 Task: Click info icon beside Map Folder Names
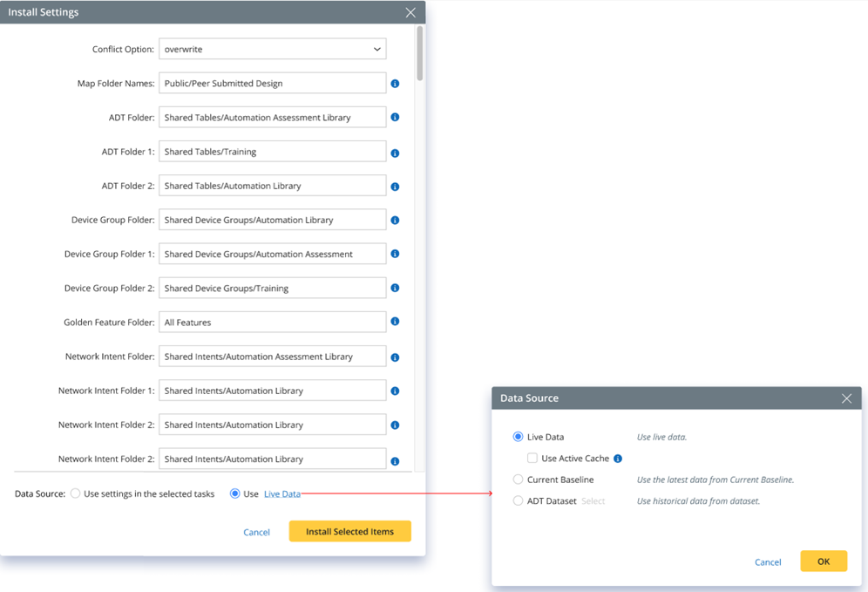(x=395, y=84)
